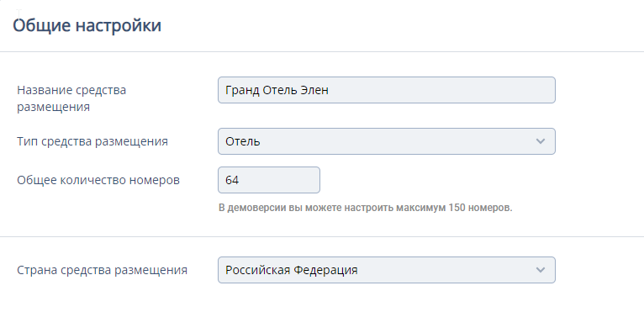Click the chevron icon beside Российская Федерация
Viewport: 644px width, 312px height.
tap(540, 270)
